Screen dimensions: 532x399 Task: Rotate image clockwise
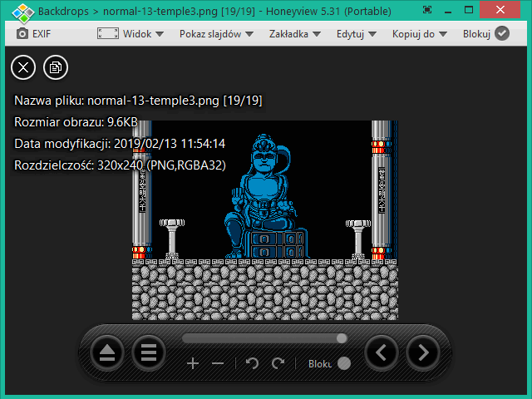click(x=278, y=363)
